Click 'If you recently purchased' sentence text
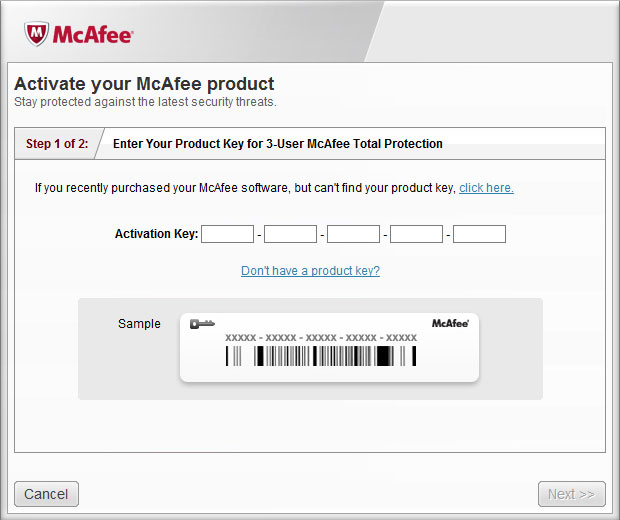The width and height of the screenshot is (620, 520). pyautogui.click(x=245, y=188)
